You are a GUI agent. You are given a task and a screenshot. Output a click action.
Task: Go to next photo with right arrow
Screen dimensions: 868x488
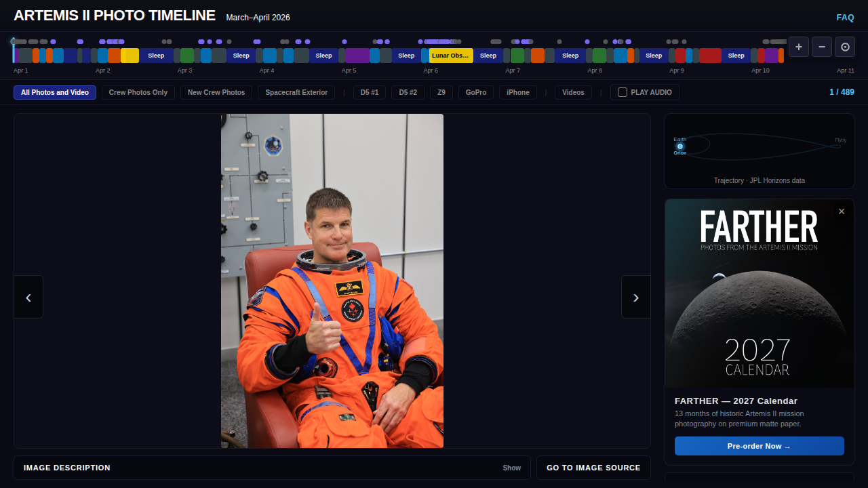coord(636,297)
